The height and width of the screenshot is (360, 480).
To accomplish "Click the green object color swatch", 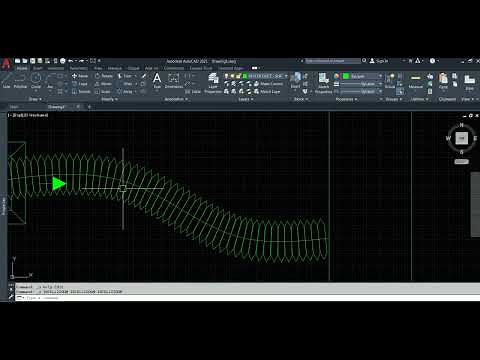I will click(x=346, y=76).
